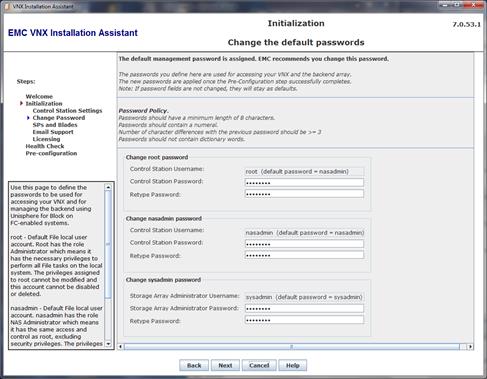Click help panel scroll down arrow
This screenshot has height=379, width=487.
pos(108,344)
